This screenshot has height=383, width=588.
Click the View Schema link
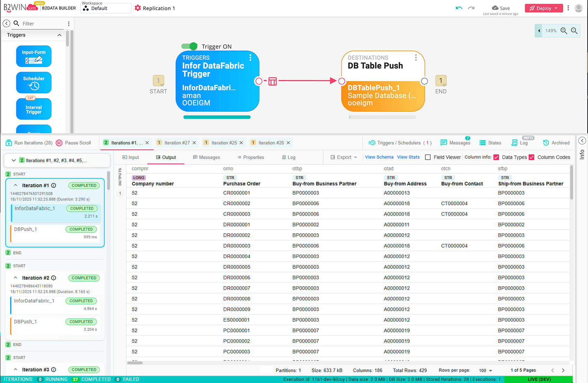[x=379, y=157]
